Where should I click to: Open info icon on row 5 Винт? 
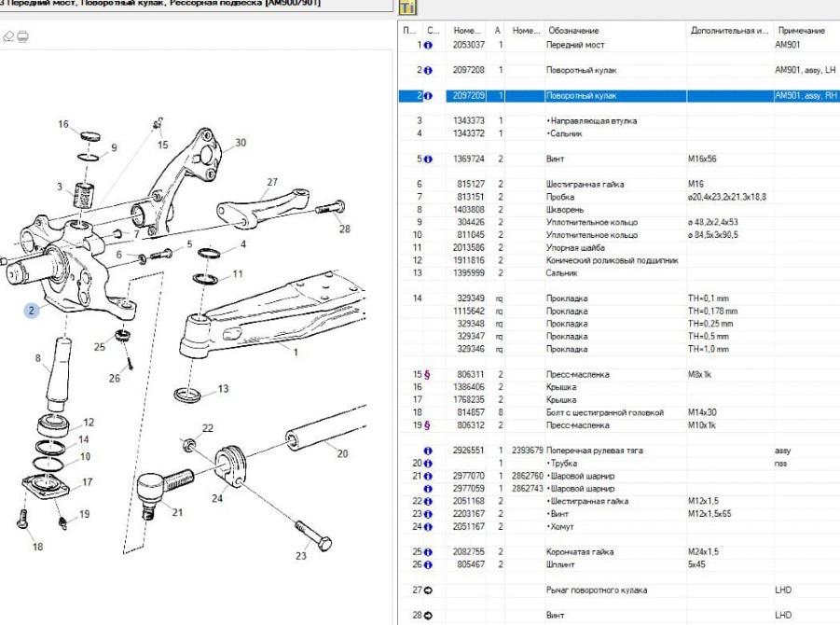tap(428, 160)
